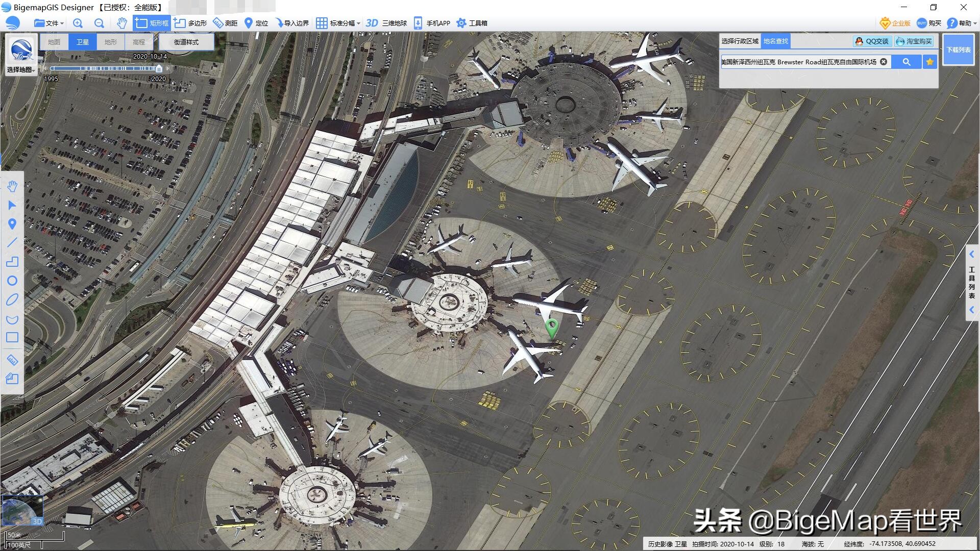980x551 pixels.
Task: Open the 工具列表 side panel label
Action: [972, 282]
